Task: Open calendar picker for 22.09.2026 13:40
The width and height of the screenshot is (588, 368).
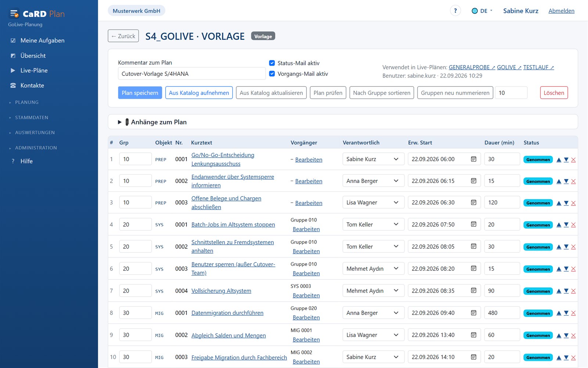Action: (474, 335)
